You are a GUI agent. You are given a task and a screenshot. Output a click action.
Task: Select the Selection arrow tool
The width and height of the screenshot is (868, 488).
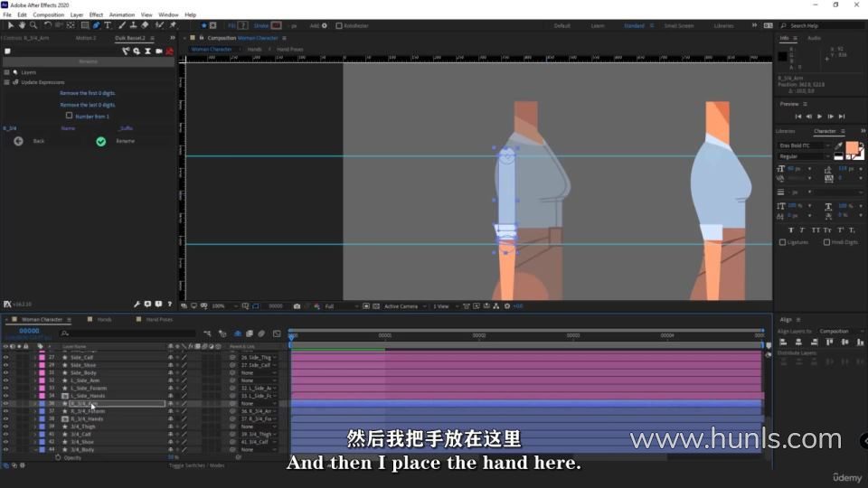tap(11, 25)
